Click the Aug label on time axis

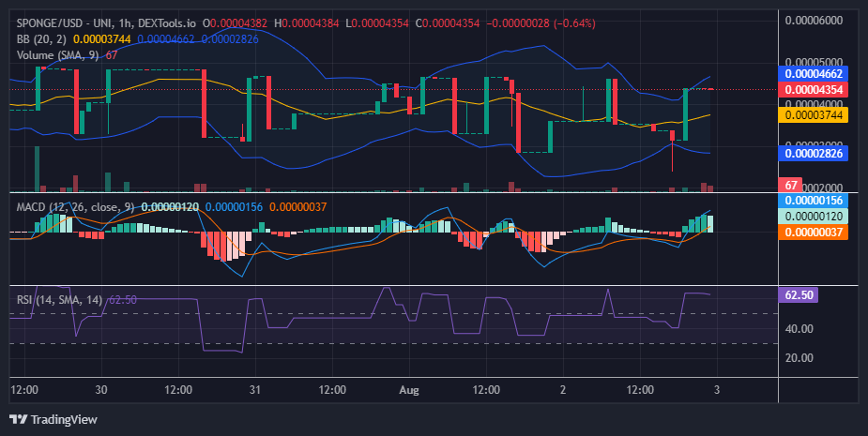409,389
